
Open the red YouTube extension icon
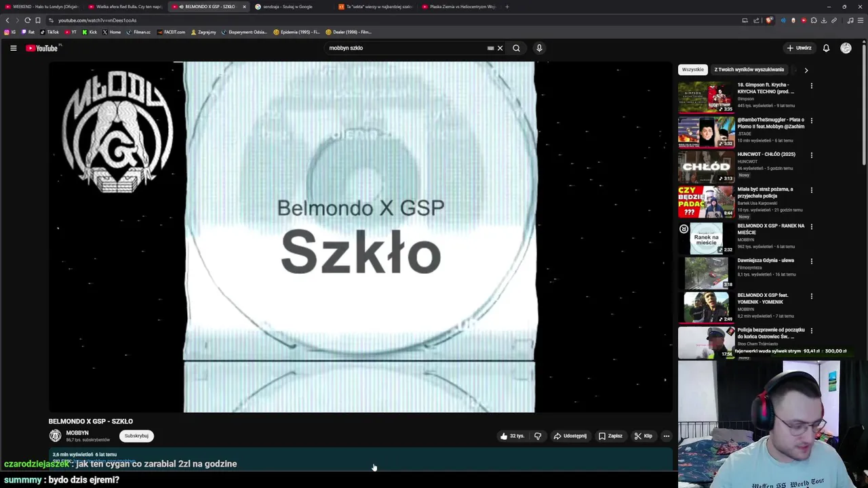[x=804, y=20]
